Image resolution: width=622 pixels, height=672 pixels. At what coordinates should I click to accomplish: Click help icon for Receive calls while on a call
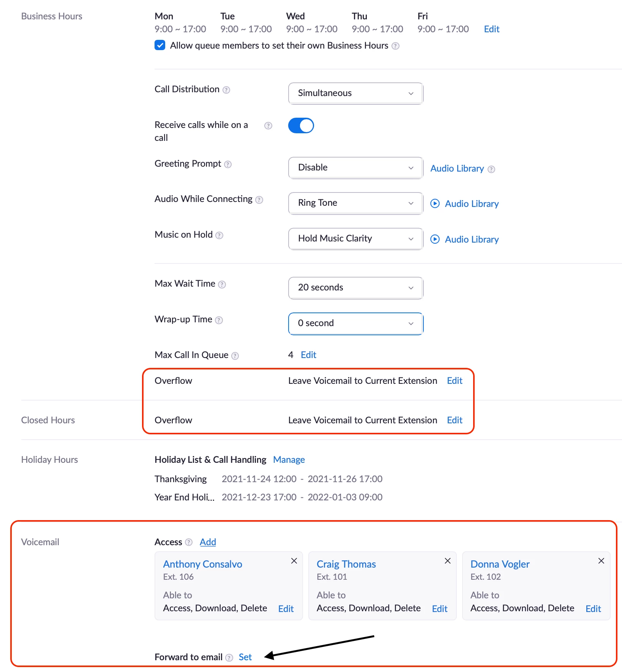(268, 126)
